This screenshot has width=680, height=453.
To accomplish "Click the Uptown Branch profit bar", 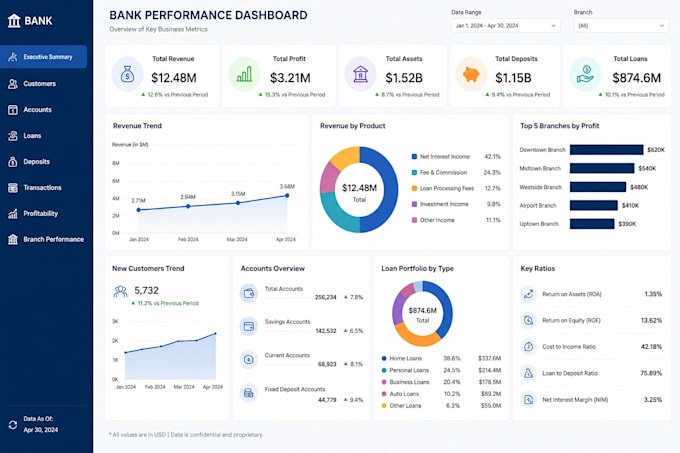I will [x=592, y=224].
